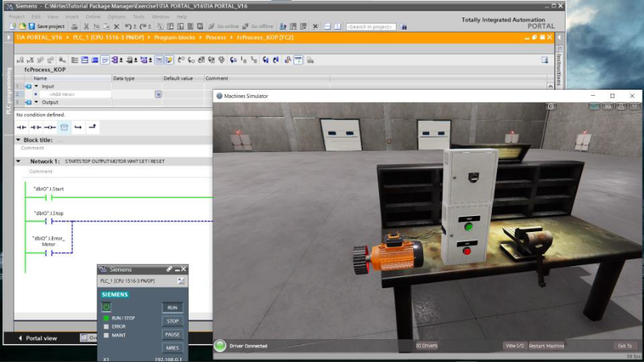Click the Split editor vertically icon
644x362 pixels.
337,27
